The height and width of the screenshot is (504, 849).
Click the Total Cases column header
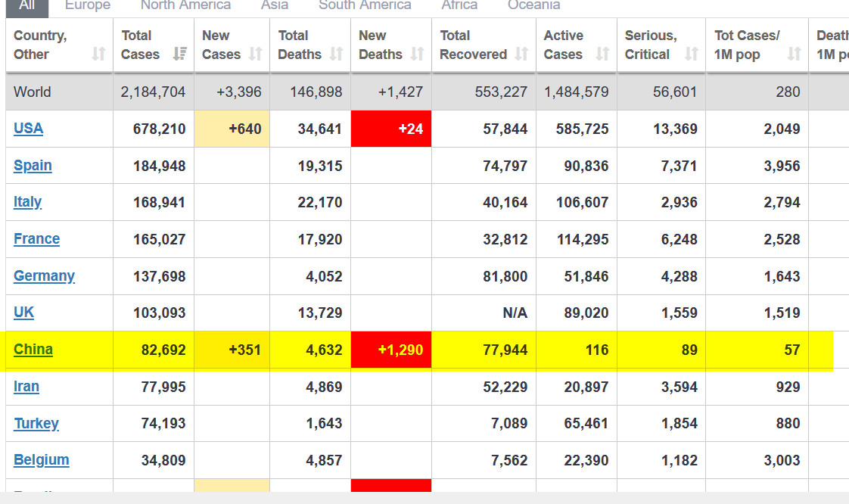point(154,45)
